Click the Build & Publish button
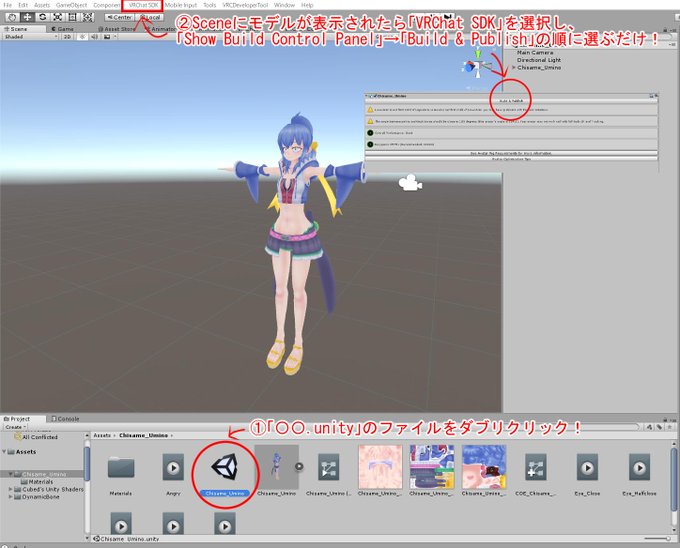Viewport: 680px width, 548px height. tap(511, 101)
